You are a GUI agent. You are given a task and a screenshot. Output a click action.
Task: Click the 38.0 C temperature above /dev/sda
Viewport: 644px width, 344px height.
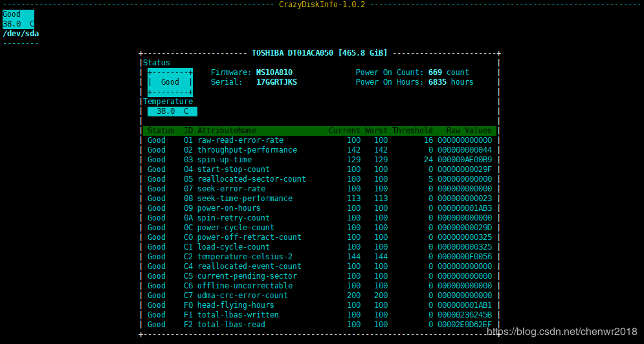[19, 24]
